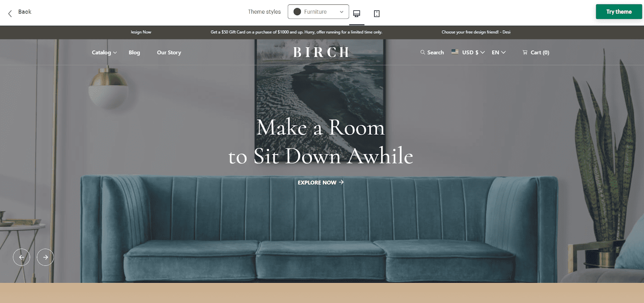Click the search magnifier icon
This screenshot has height=303, width=644.
pyautogui.click(x=423, y=52)
